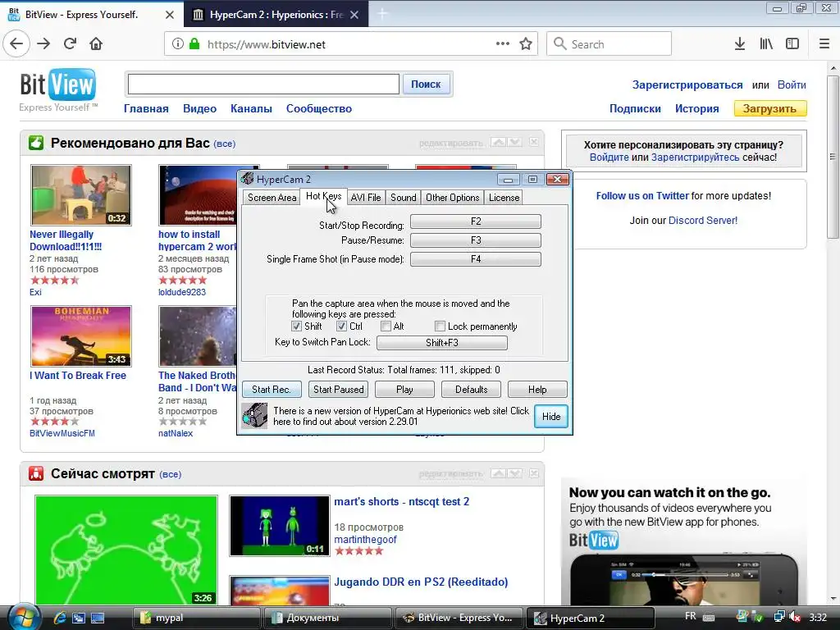Click the Загрузить upload button
The image size is (840, 630).
tap(769, 108)
